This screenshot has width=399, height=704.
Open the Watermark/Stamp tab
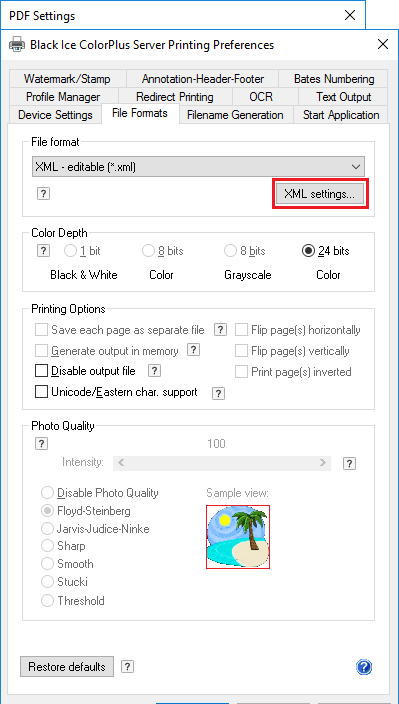tap(67, 79)
